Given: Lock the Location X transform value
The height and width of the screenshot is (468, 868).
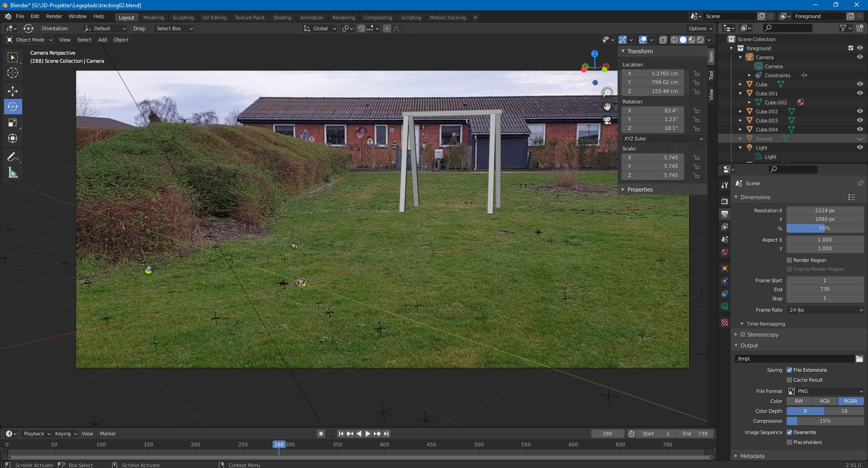Looking at the screenshot, I should click(697, 74).
